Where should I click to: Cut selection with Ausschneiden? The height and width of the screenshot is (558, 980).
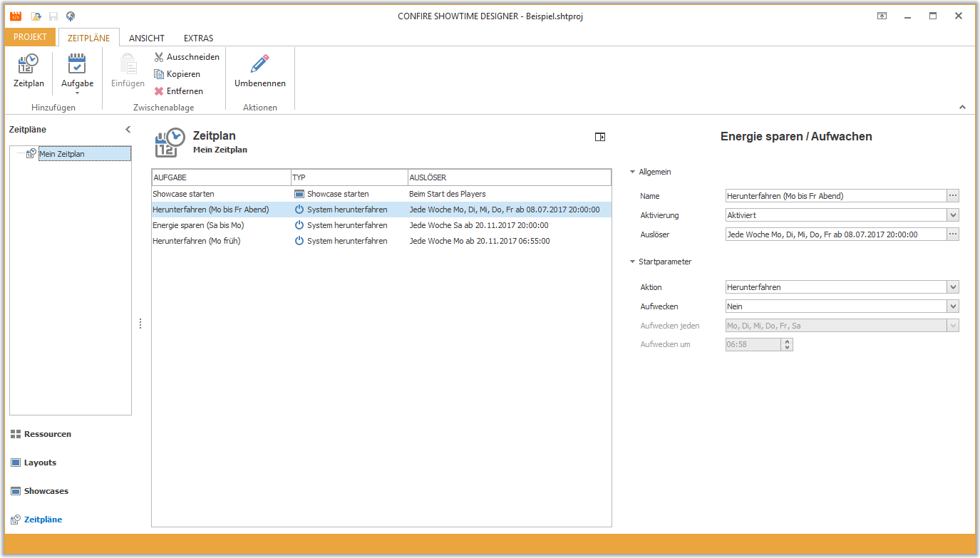coord(187,57)
